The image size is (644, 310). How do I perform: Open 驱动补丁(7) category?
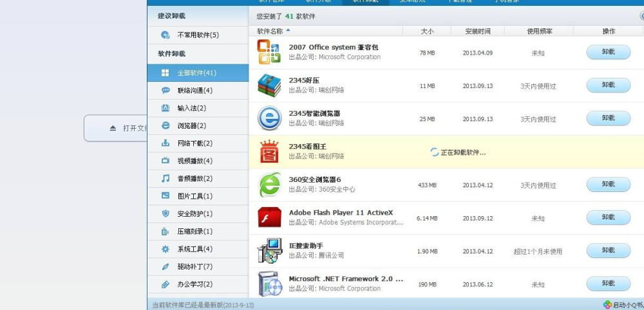click(198, 266)
